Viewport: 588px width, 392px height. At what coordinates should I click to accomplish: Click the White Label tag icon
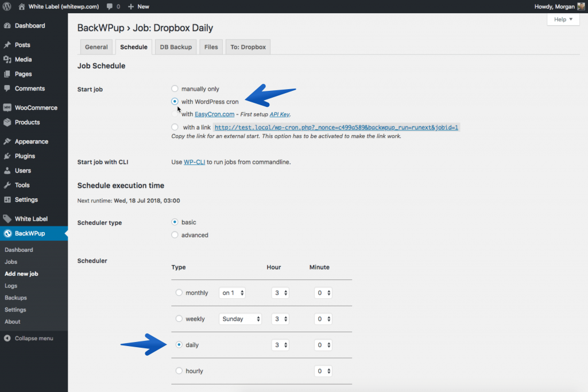point(7,218)
